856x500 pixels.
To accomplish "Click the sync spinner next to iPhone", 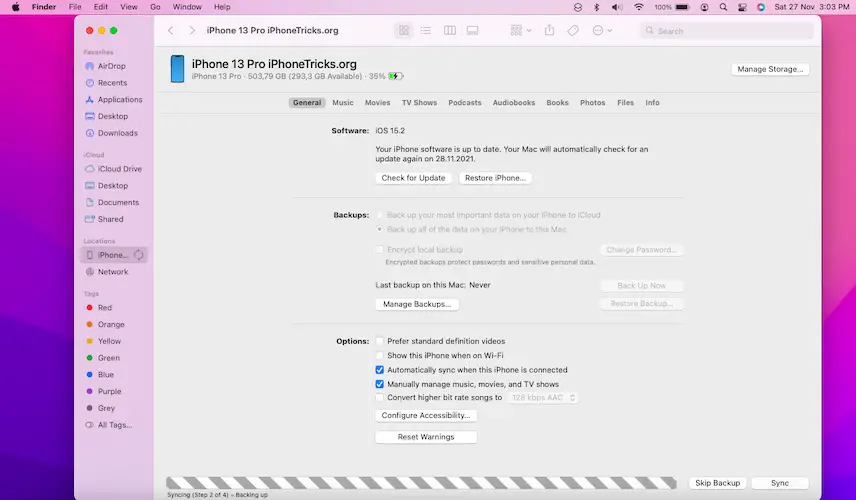I will 139,255.
